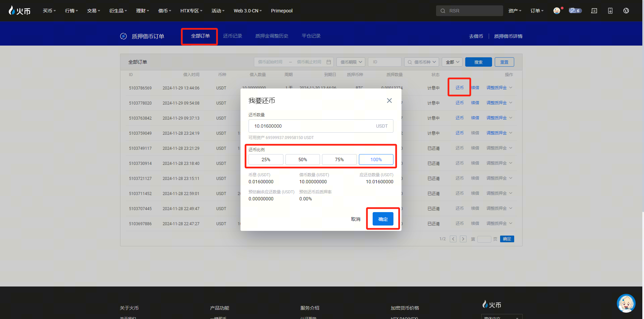Close the 我要还币 dialog with X
Image resolution: width=644 pixels, height=319 pixels.
click(x=389, y=101)
